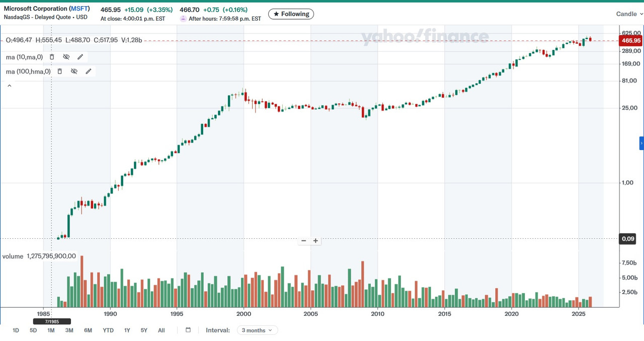This screenshot has width=644, height=341.
Task: Click the red 465.95 price label
Action: 630,41
